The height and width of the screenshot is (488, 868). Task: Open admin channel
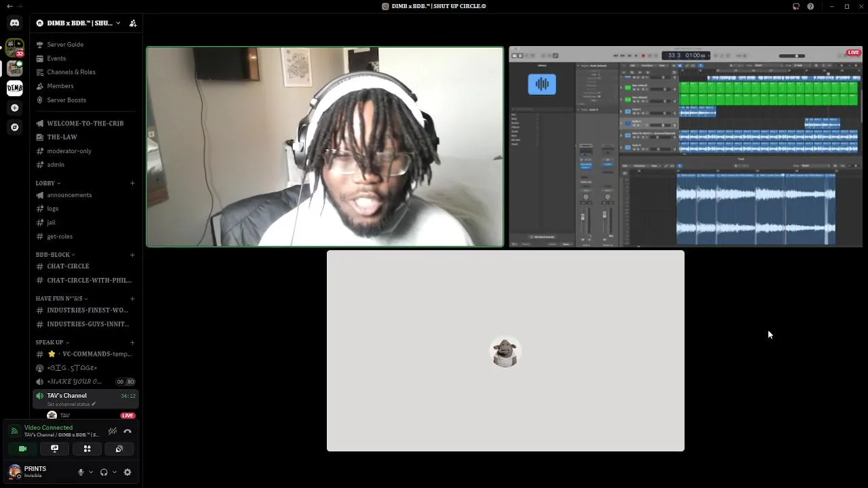click(x=85, y=165)
